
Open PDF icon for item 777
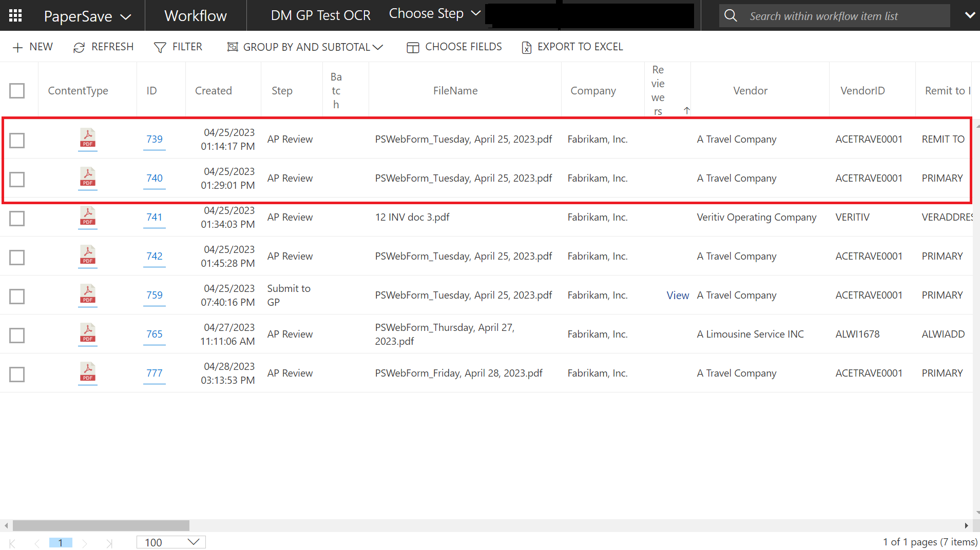88,372
